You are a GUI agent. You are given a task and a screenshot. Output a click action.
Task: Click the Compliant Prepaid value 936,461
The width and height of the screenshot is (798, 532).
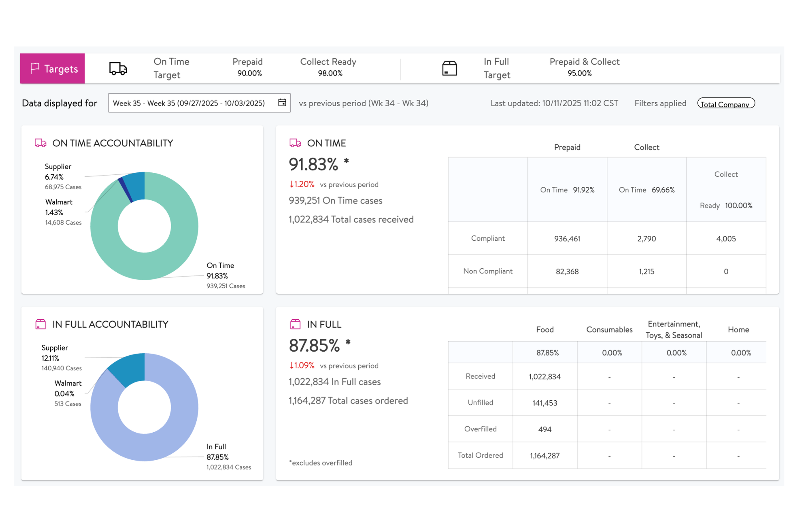coord(567,239)
